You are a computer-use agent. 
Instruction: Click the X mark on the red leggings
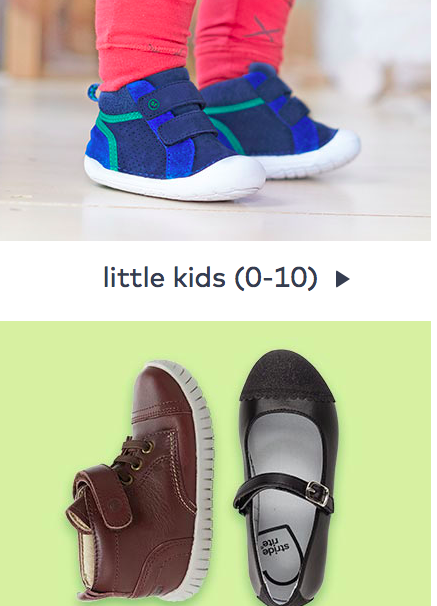[262, 29]
